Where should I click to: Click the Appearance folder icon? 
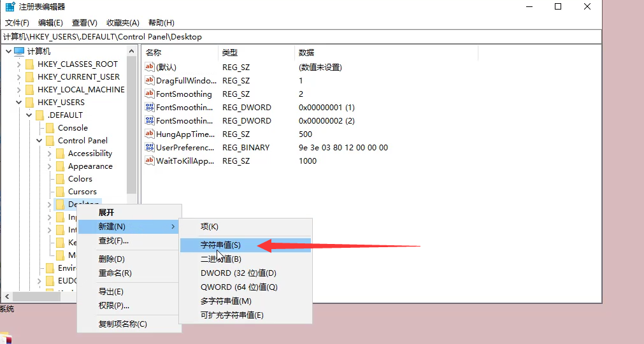coord(60,166)
